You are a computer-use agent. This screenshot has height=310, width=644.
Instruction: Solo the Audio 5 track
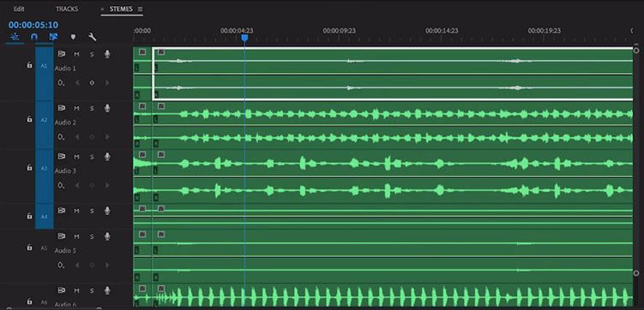tap(92, 236)
